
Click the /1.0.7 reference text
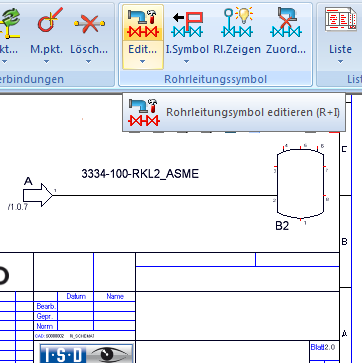pos(18,207)
